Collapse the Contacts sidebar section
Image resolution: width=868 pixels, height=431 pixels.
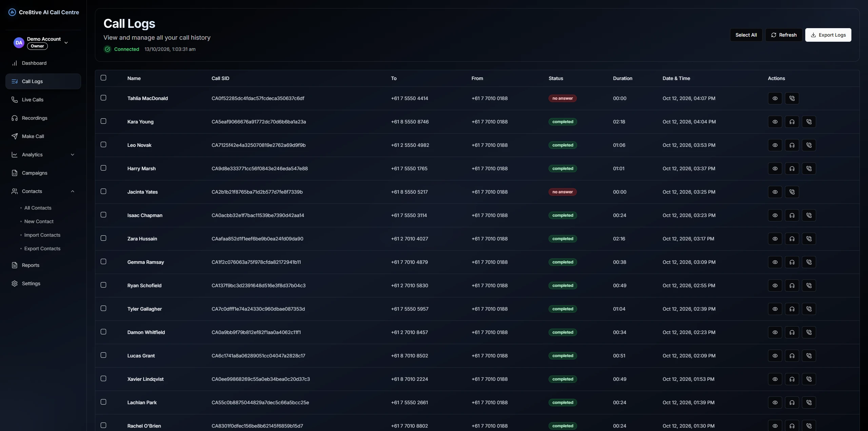(43, 191)
